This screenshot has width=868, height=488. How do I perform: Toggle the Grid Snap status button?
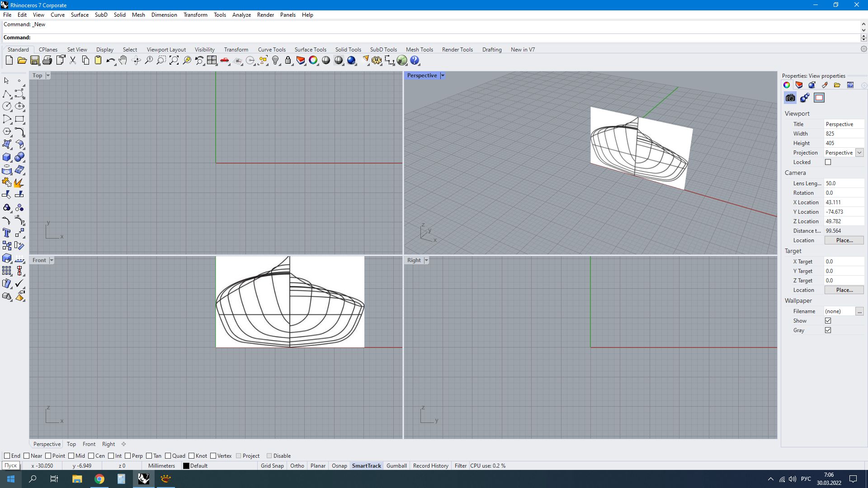coord(272,466)
